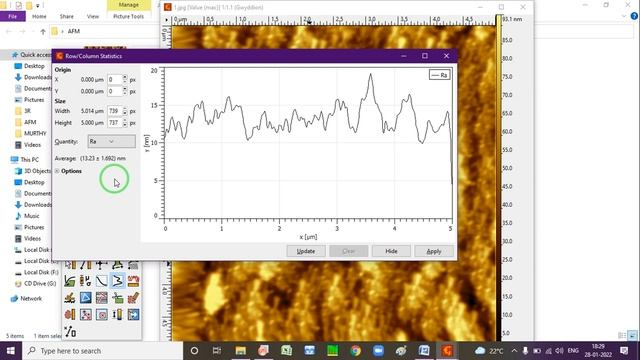The image size is (640, 360).
Task: Select the green arrow profile tool in toolbox
Action: (70, 281)
